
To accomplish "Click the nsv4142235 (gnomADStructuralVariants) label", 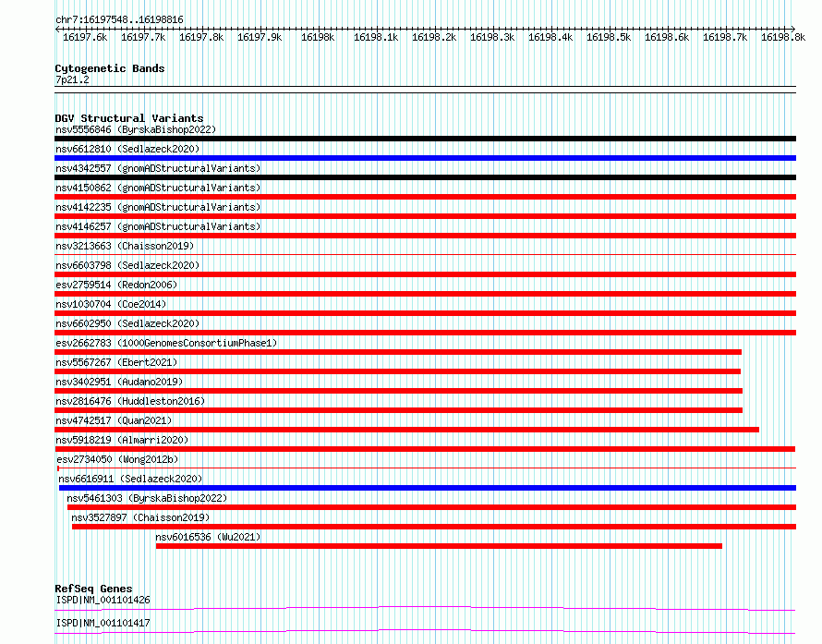I will click(158, 207).
